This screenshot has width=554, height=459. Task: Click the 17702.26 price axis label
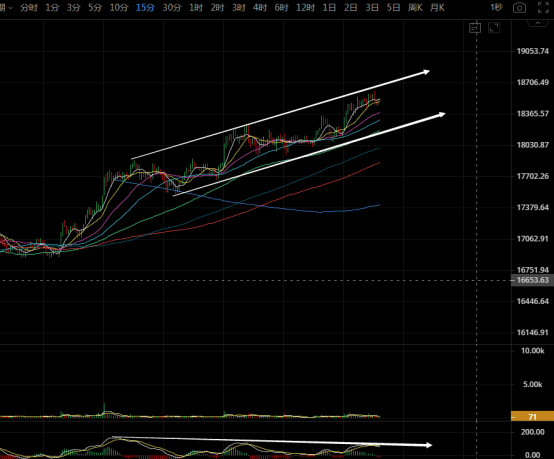click(533, 176)
